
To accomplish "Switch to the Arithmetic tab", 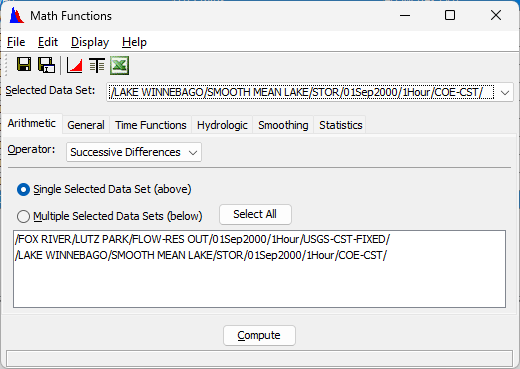I will 32,123.
